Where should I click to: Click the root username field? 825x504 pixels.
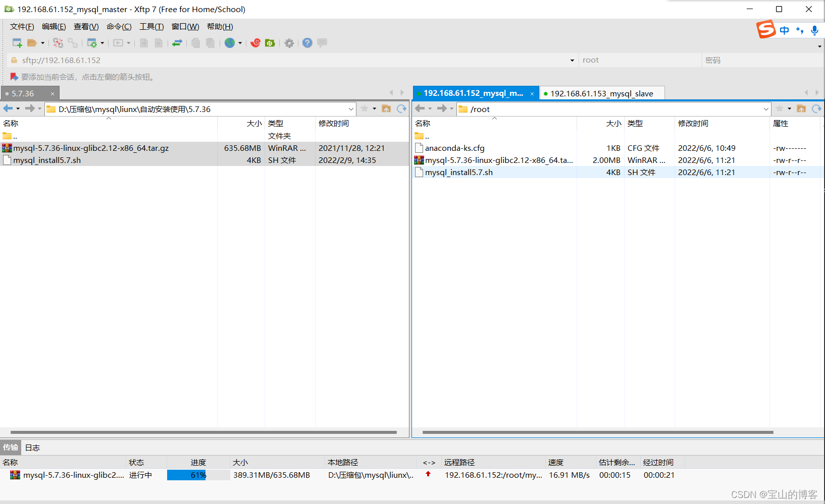(x=640, y=60)
